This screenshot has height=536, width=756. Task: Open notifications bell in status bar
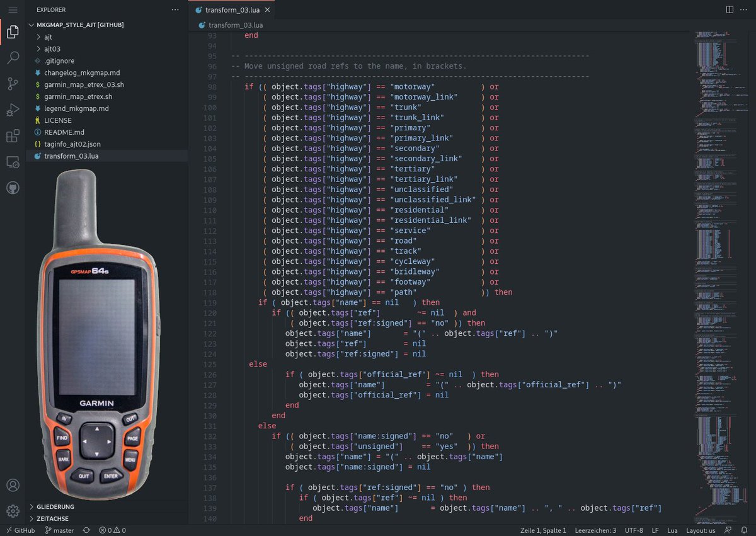pyautogui.click(x=744, y=530)
